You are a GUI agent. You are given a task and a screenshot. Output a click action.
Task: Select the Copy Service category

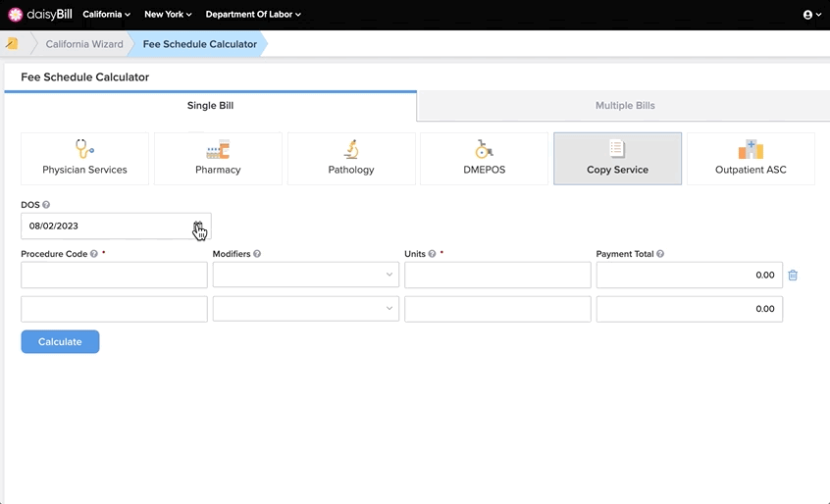(x=618, y=159)
